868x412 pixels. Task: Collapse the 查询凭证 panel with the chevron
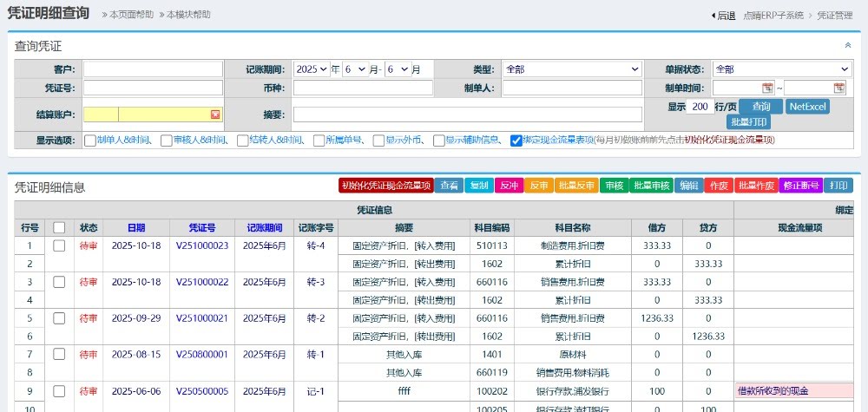pyautogui.click(x=848, y=45)
